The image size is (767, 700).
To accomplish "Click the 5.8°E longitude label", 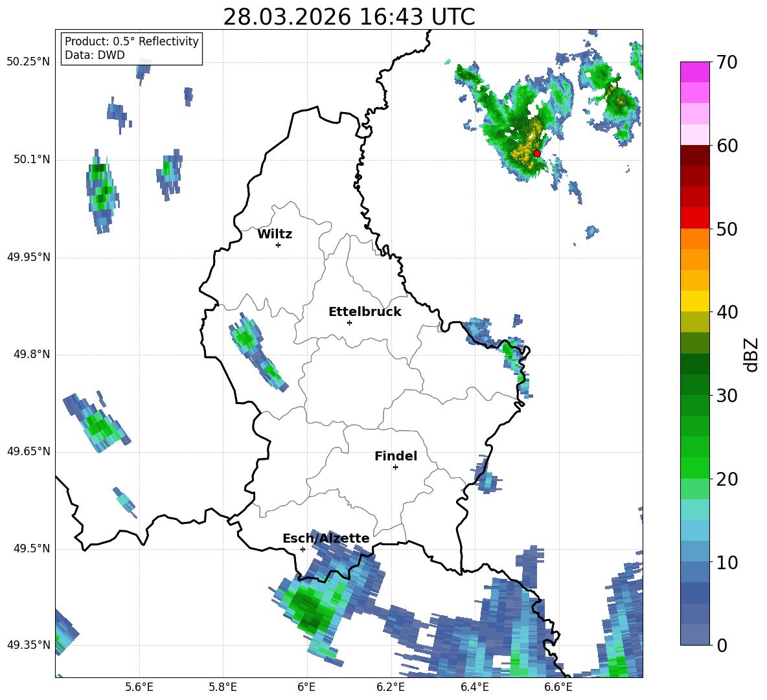I will tap(223, 687).
